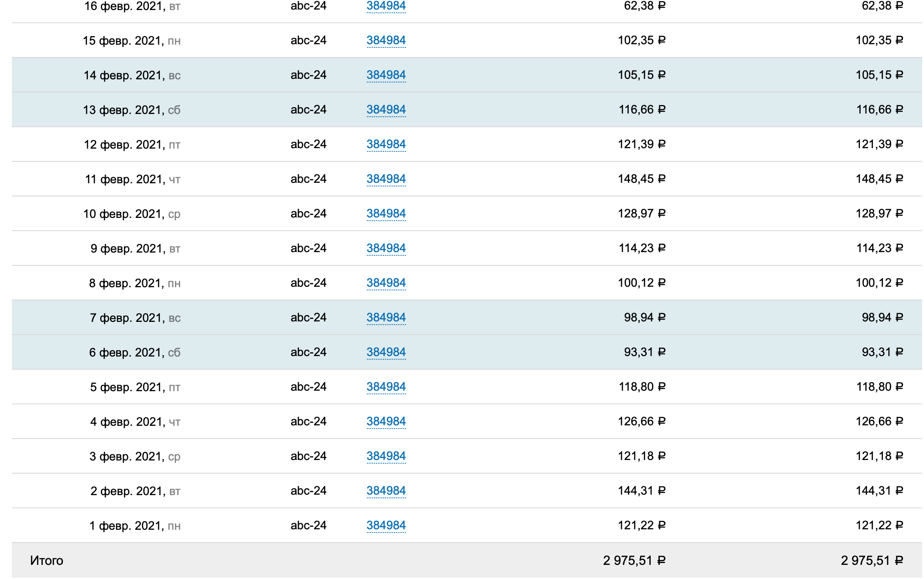
Task: Open link 384984 in 14 февр. 2021 row
Action: tap(386, 75)
